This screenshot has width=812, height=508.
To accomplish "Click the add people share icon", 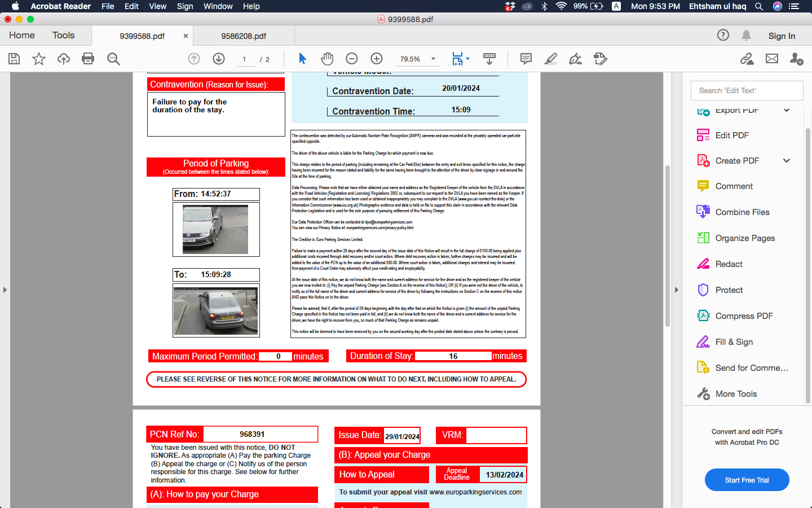I will [797, 59].
